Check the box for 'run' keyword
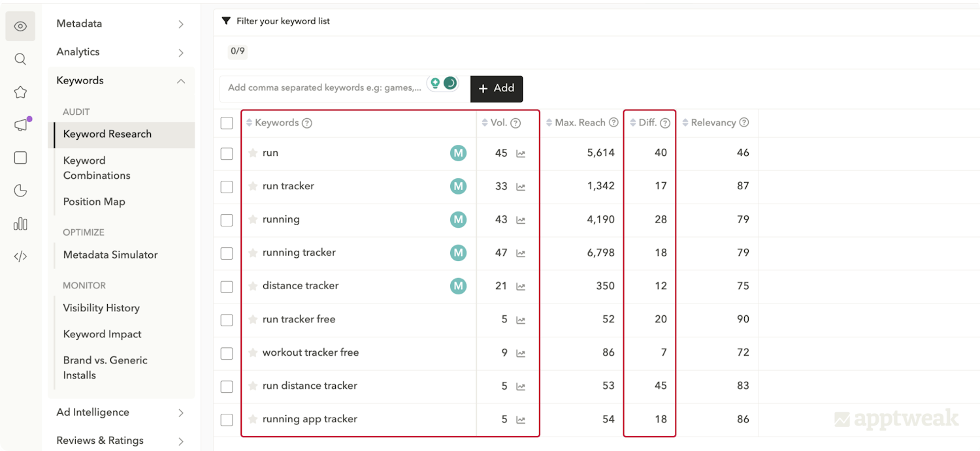Image resolution: width=980 pixels, height=451 pixels. click(x=227, y=153)
